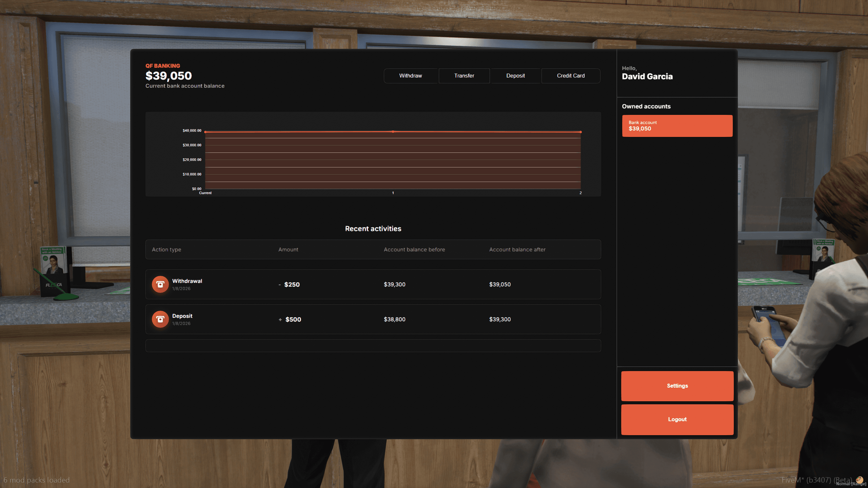Click the Deposit activity row title
Viewport: 868px width, 488px height.
pyautogui.click(x=182, y=316)
